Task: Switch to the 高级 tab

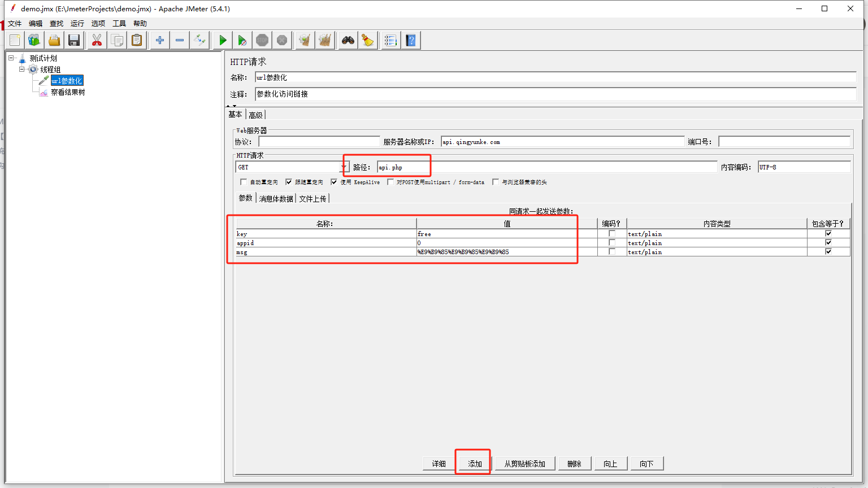Action: [x=256, y=115]
